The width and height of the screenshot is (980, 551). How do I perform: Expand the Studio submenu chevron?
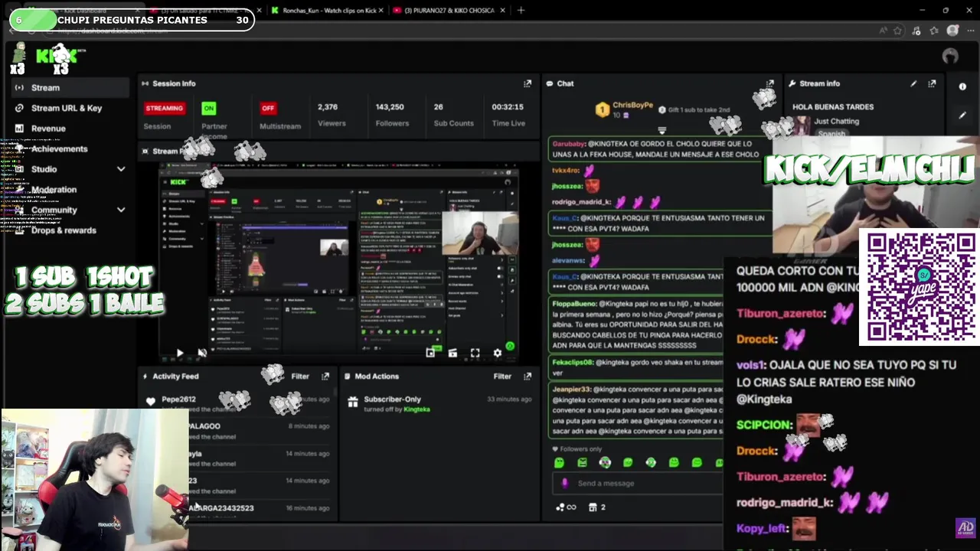tap(121, 169)
